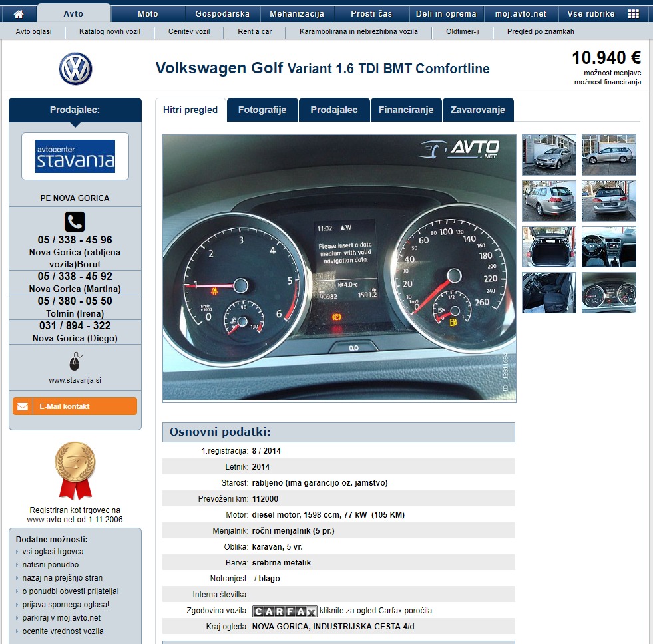Go to moj.avto.net
653x644 pixels.
click(x=521, y=14)
